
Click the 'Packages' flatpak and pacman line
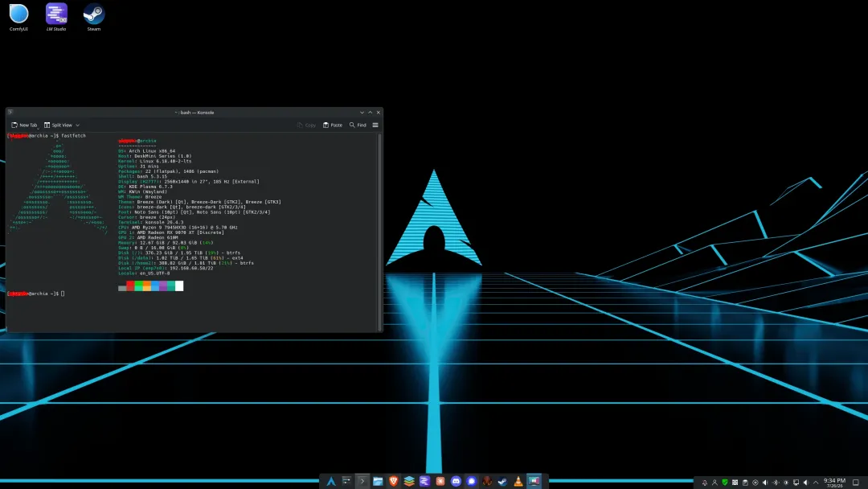click(168, 171)
